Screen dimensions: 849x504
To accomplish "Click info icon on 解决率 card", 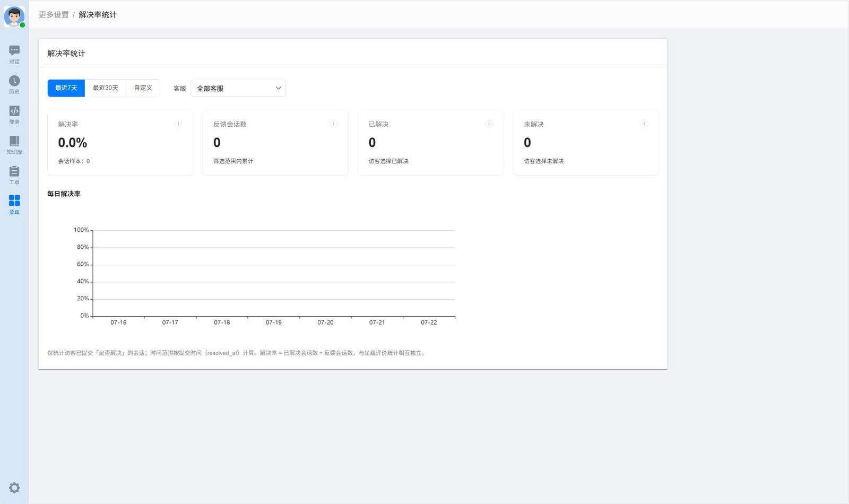I will tap(178, 124).
